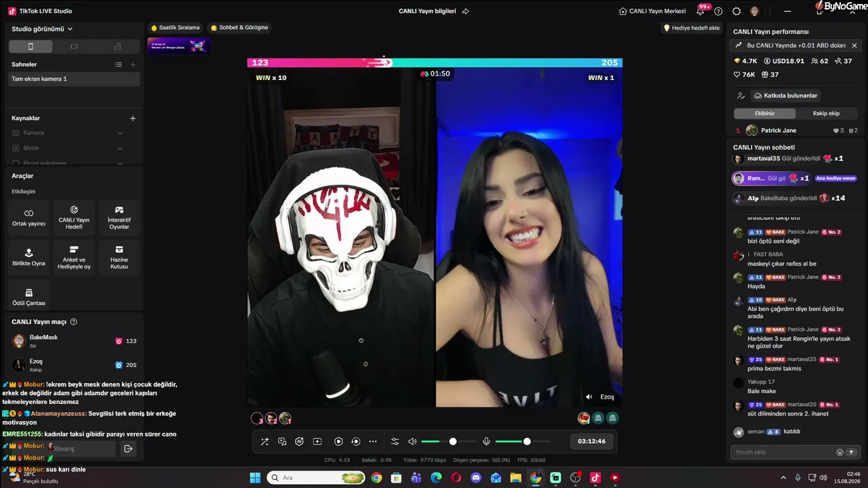Open Anket ve Hediyeyle oy tool
Image resolution: width=868 pixels, height=488 pixels.
74,258
